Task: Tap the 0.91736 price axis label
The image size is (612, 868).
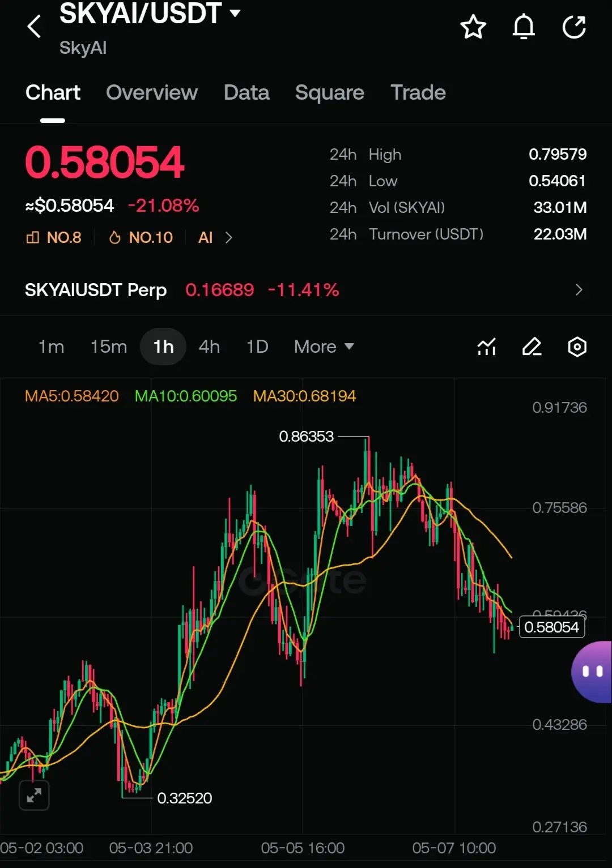Action: point(559,407)
